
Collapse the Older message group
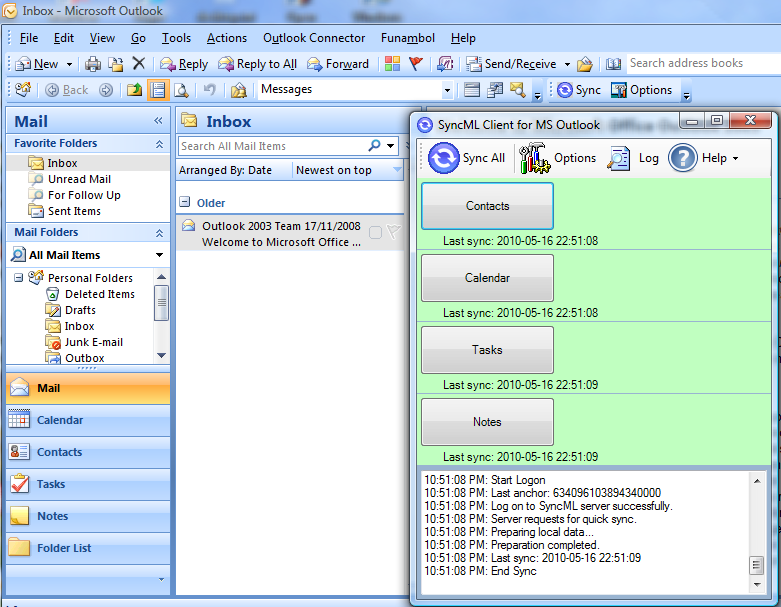point(185,203)
